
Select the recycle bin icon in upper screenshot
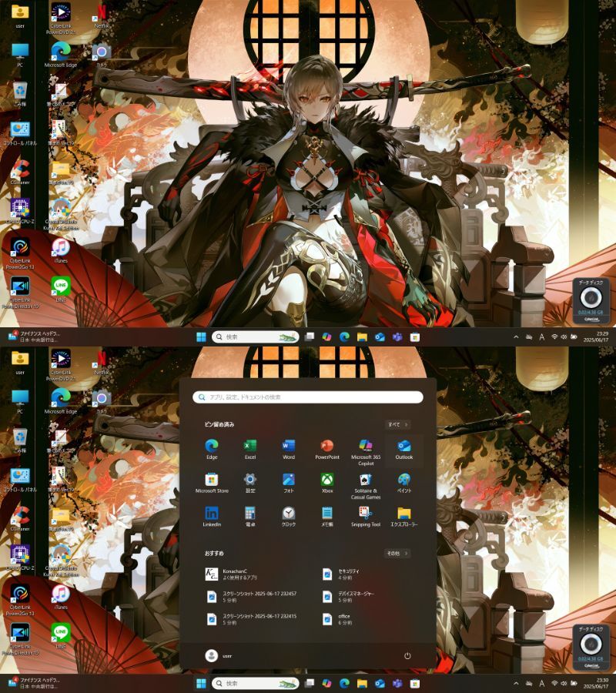20,94
